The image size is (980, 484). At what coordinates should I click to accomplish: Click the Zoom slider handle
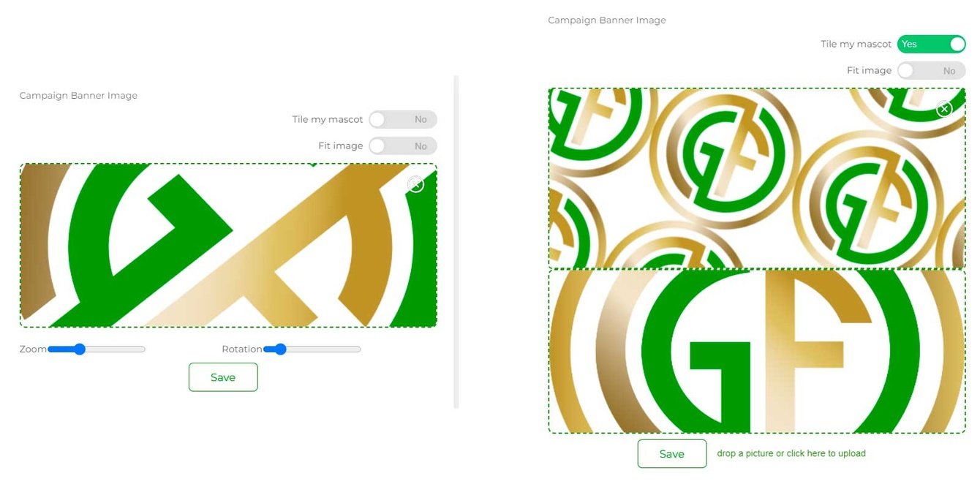(x=80, y=349)
